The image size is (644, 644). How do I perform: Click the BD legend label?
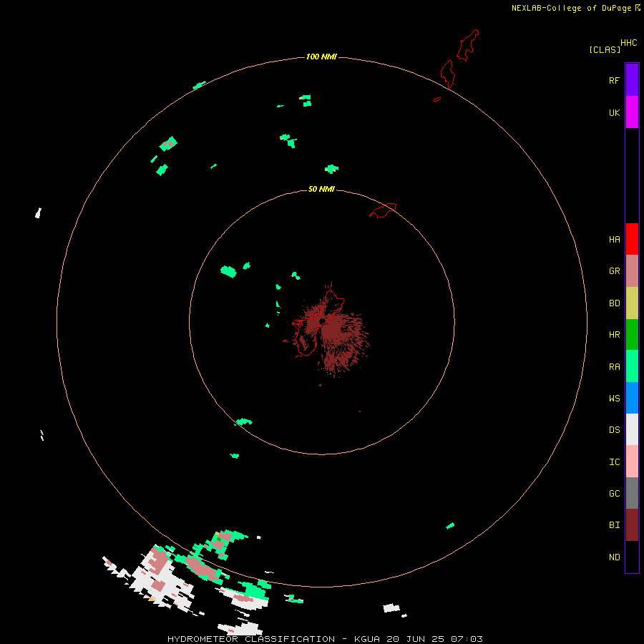(614, 303)
